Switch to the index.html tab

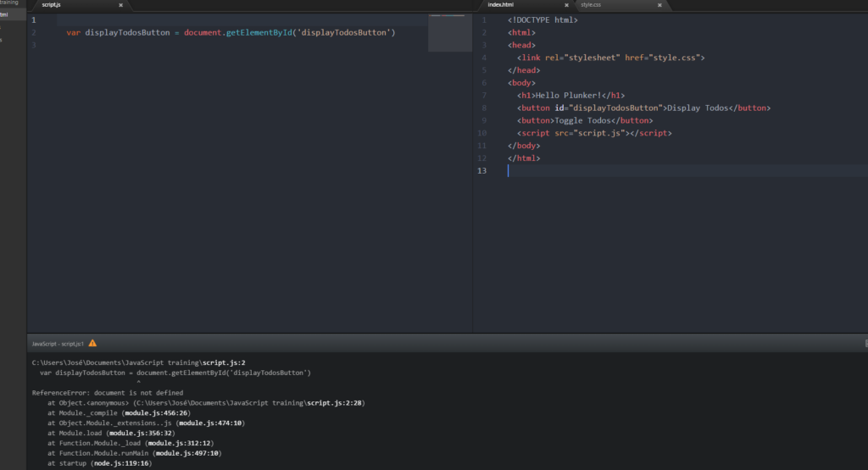tap(500, 4)
